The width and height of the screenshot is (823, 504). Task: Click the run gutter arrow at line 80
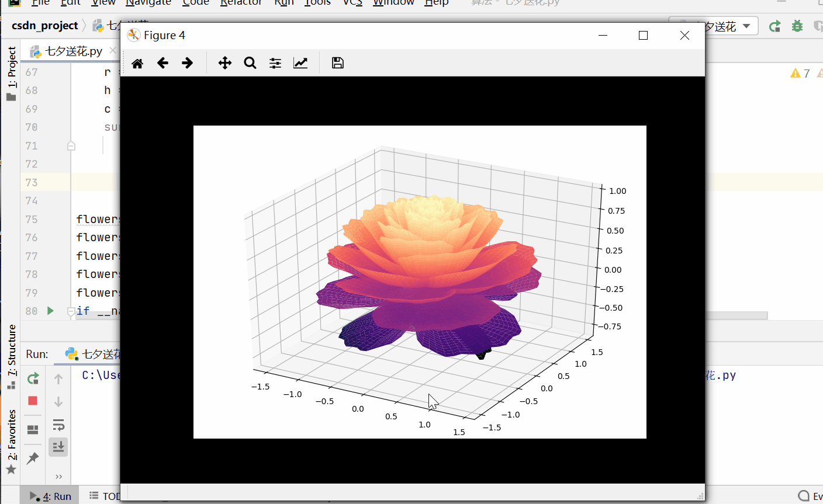[50, 311]
